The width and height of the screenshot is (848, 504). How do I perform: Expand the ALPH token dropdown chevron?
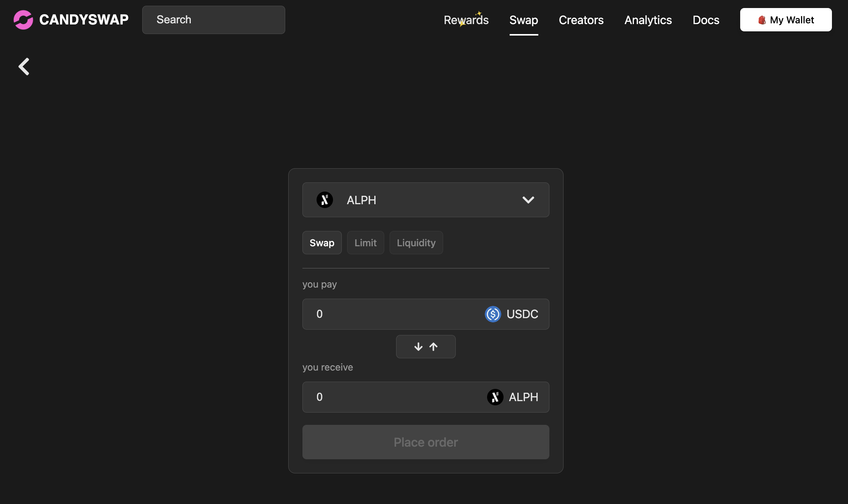point(528,200)
